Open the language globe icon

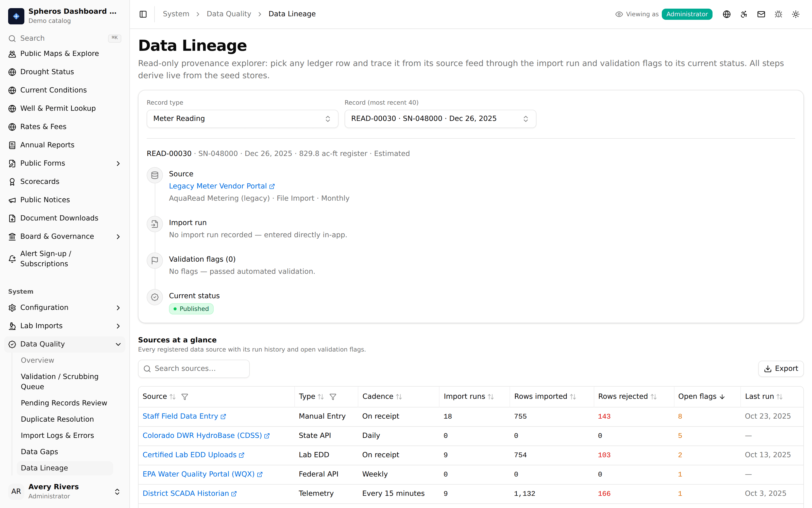point(726,14)
